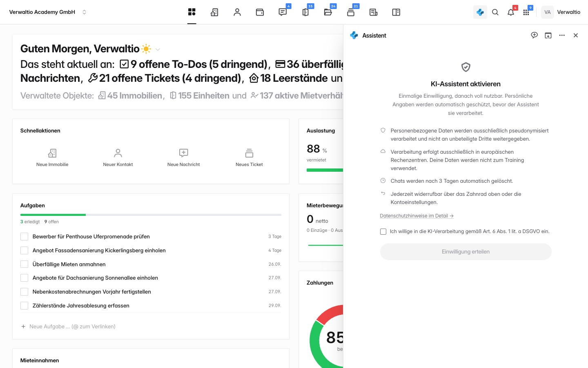Mark 'Nebenkostenabrechnungen Vorjahr fertigstellen' as done
Viewport: 588px width, 368px height.
24,292
